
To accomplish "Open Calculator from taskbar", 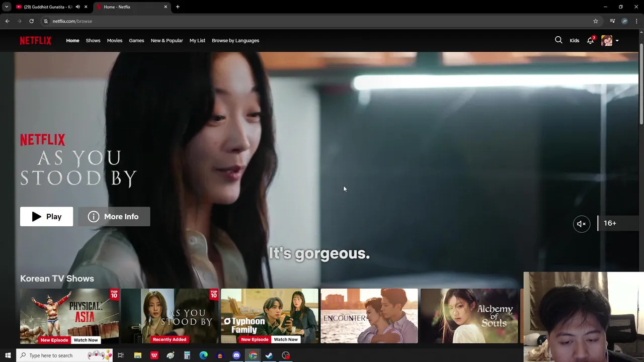I will [187, 355].
